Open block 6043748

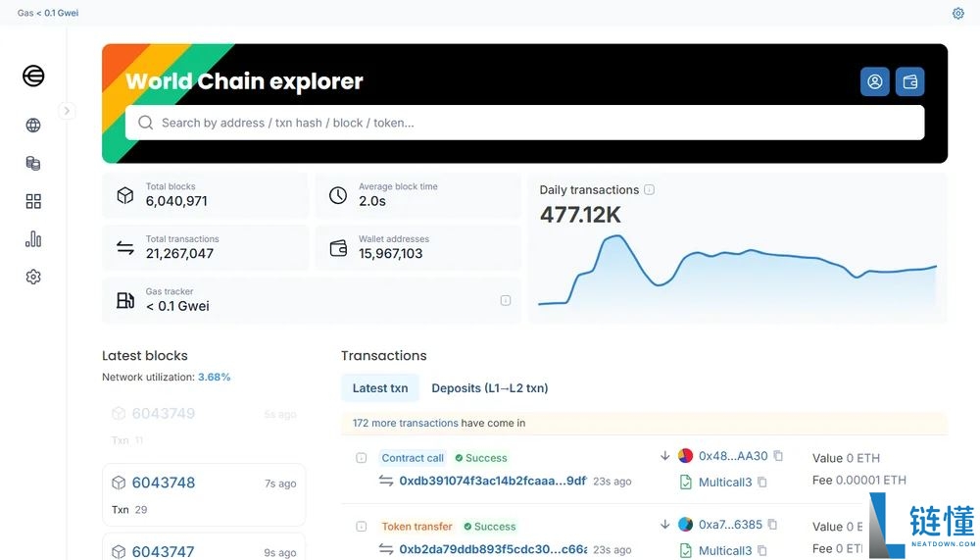(163, 483)
